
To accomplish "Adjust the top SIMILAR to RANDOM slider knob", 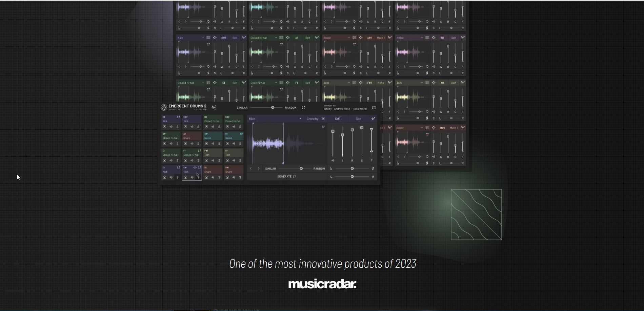I will pos(273,108).
